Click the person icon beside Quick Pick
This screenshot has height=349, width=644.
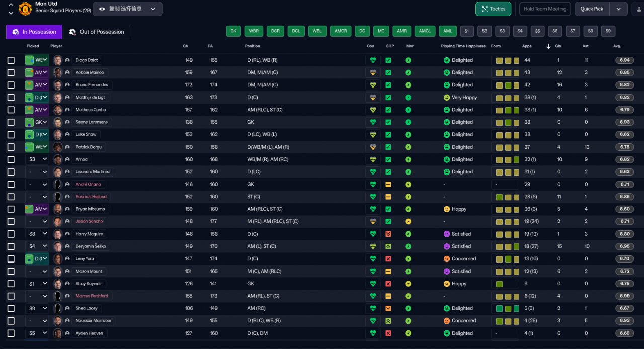[638, 9]
